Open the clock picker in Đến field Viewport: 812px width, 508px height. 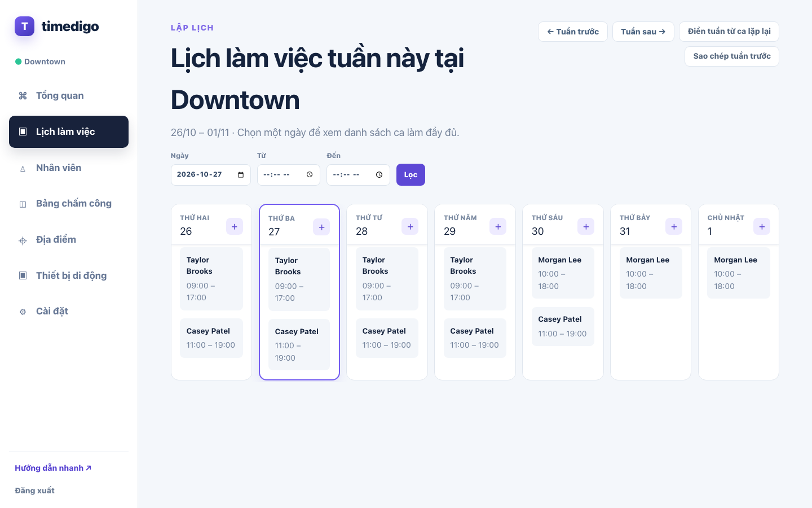tap(379, 174)
